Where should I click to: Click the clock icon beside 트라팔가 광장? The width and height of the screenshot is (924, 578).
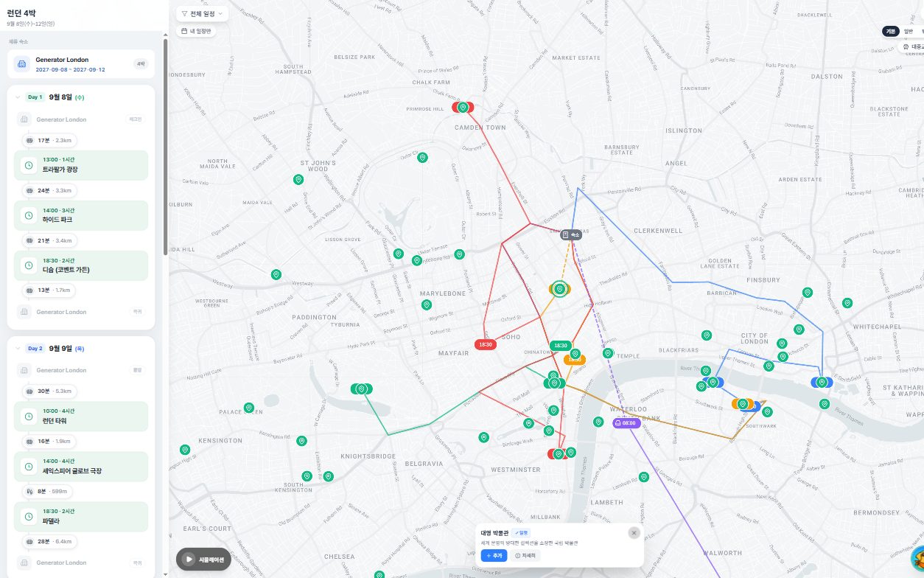coord(29,165)
